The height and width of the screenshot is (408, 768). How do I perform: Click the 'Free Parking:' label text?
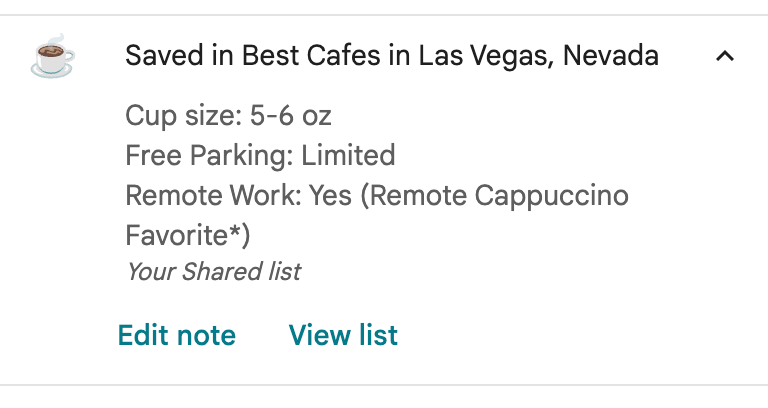209,156
